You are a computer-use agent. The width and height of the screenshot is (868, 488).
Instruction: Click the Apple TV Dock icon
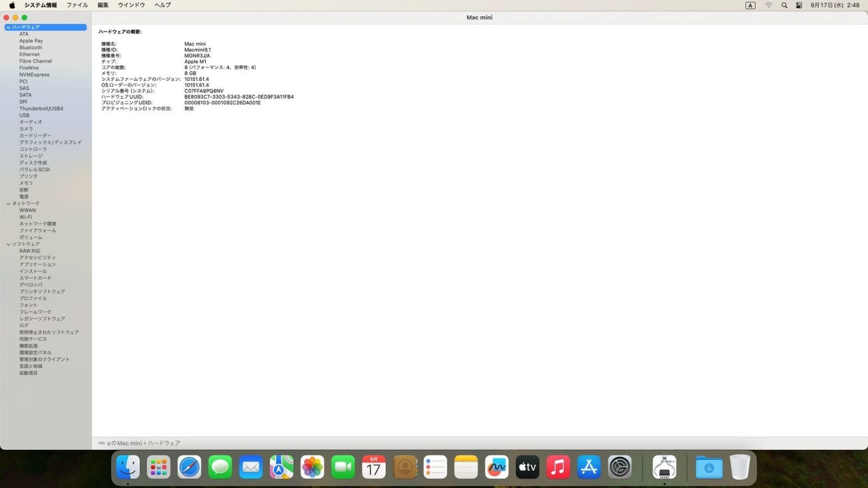point(527,467)
